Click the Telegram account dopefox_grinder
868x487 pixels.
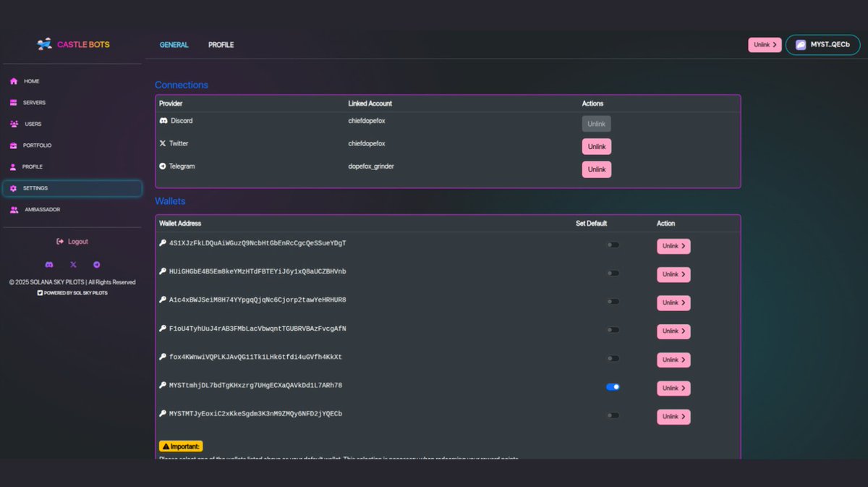(371, 166)
